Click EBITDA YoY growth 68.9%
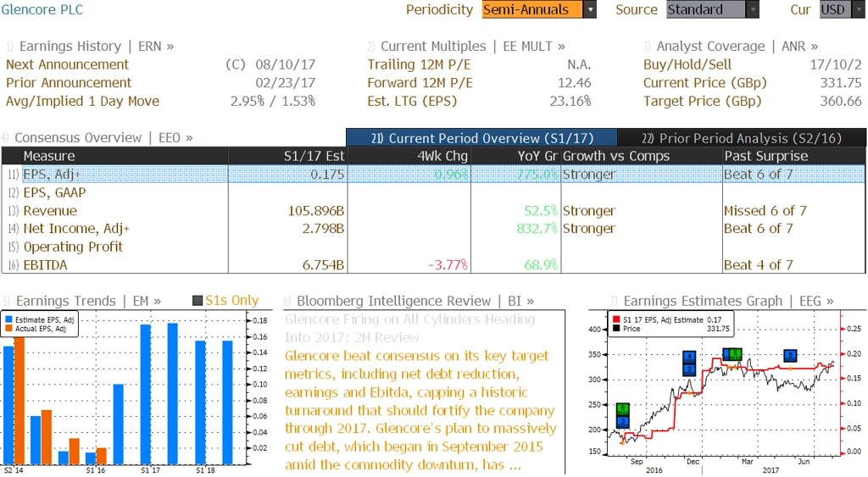 541,265
